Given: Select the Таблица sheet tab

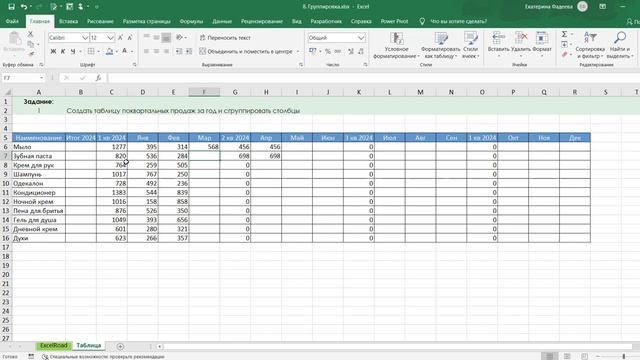Looking at the screenshot, I should [89, 346].
